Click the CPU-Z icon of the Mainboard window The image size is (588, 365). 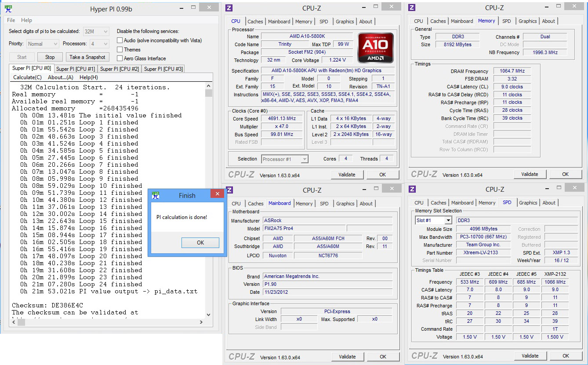coord(229,190)
